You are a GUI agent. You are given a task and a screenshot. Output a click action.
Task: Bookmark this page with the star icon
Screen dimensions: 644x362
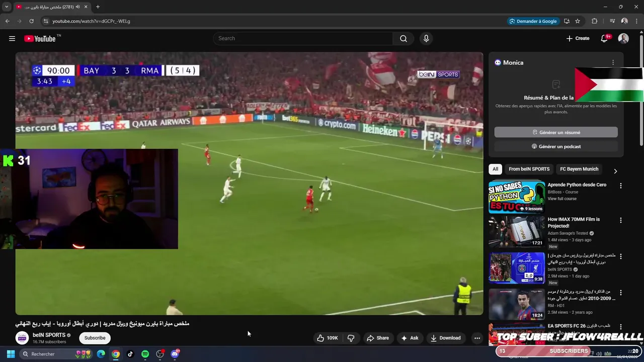[x=578, y=21]
